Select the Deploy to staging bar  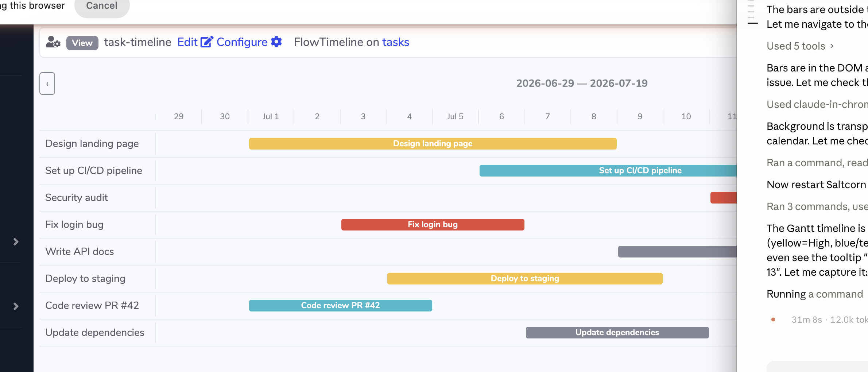tap(525, 279)
